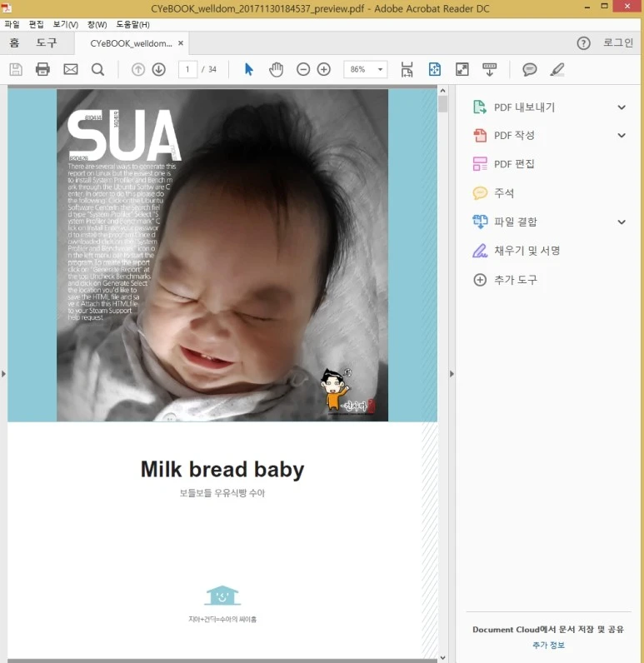The width and height of the screenshot is (644, 663).
Task: Click the Fit one full page icon
Action: pyautogui.click(x=435, y=69)
